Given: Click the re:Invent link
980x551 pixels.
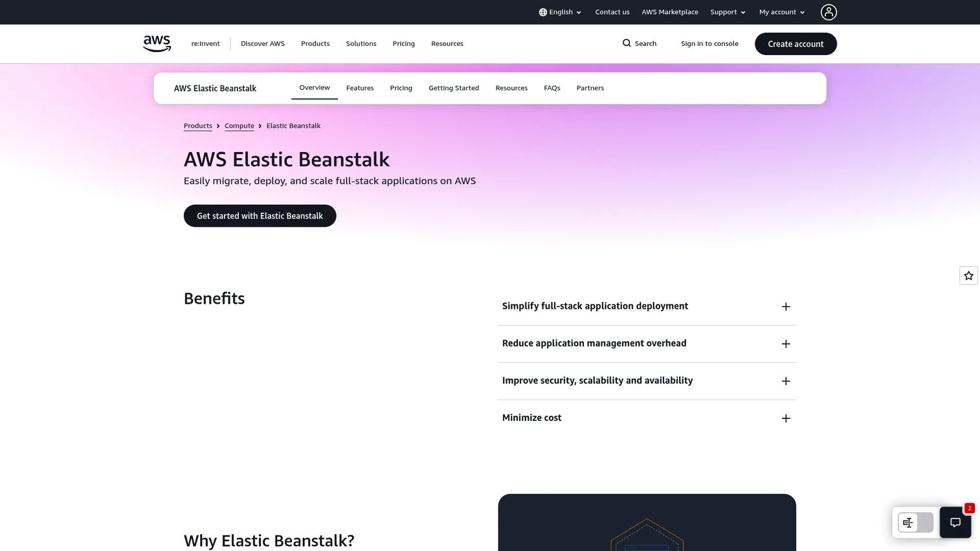Looking at the screenshot, I should pos(205,44).
